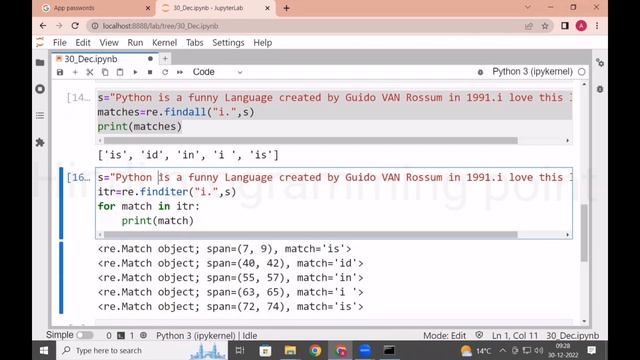The height and width of the screenshot is (360, 640).
Task: Open a new launcher tab with plus
Action: 165,59
